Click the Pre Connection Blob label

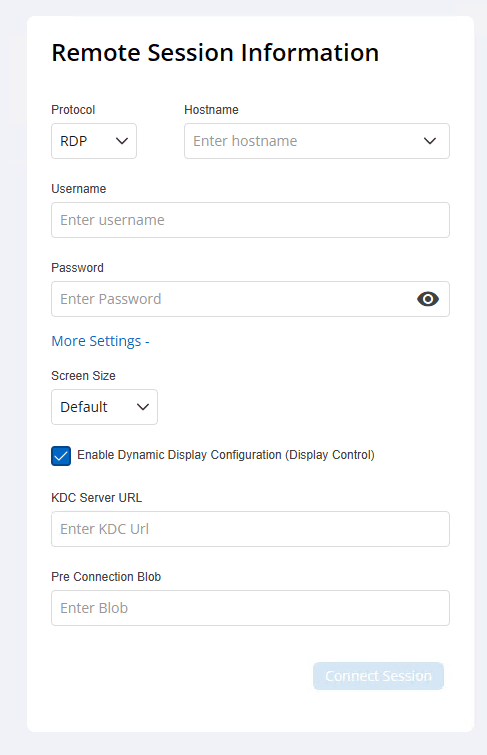coord(106,577)
